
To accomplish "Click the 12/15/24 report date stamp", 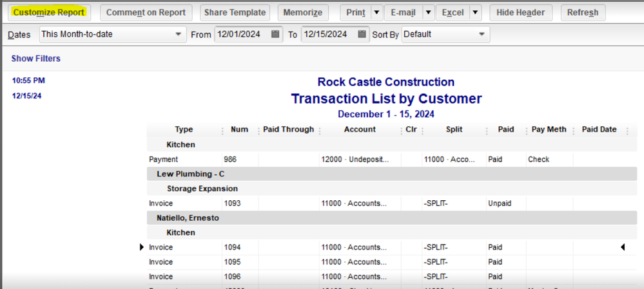I will pyautogui.click(x=26, y=97).
